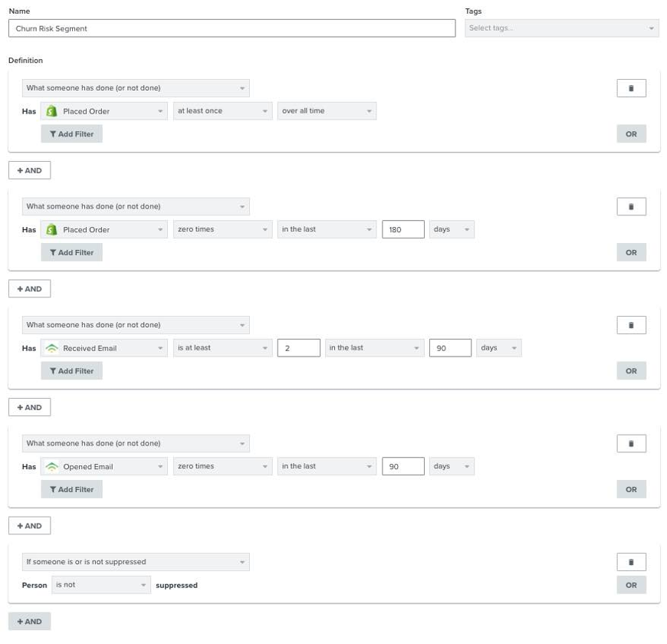Click the bottom AND button after suppressed condition
This screenshot has height=644, width=667.
[29, 621]
